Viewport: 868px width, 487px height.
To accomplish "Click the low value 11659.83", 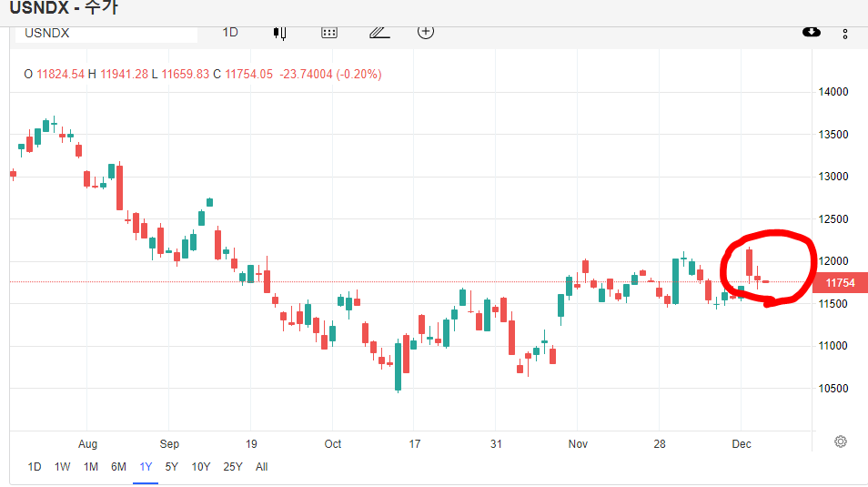I will pos(186,75).
